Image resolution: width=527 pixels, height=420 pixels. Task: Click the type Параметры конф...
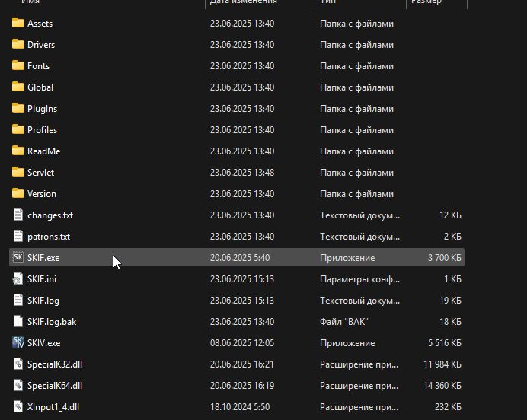(x=359, y=279)
